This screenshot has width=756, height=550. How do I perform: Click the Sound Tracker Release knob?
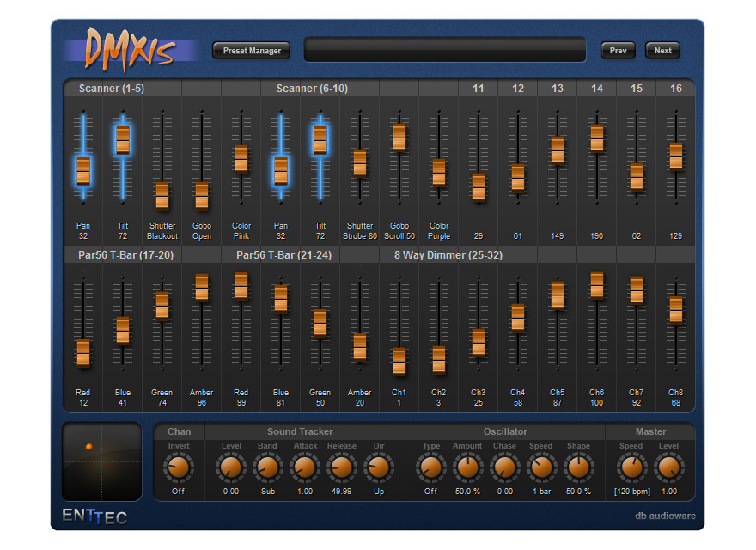(341, 467)
